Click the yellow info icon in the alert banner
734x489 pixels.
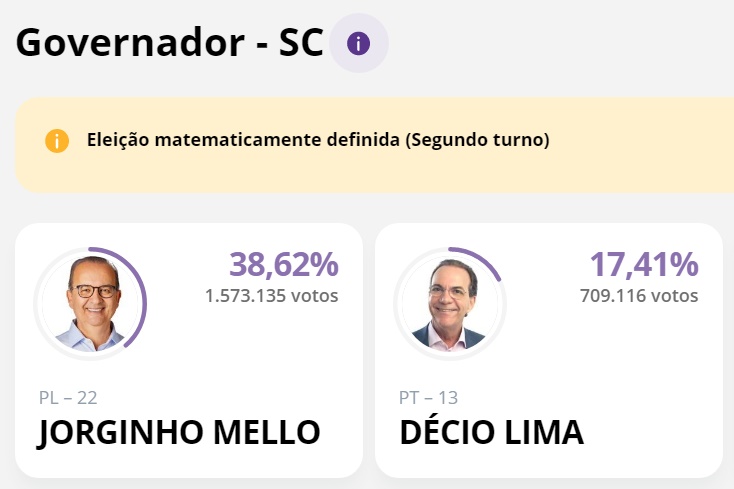tap(57, 141)
